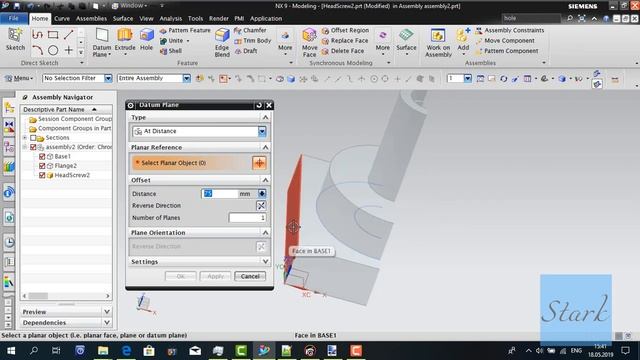Click the command finder search box

pos(531,18)
